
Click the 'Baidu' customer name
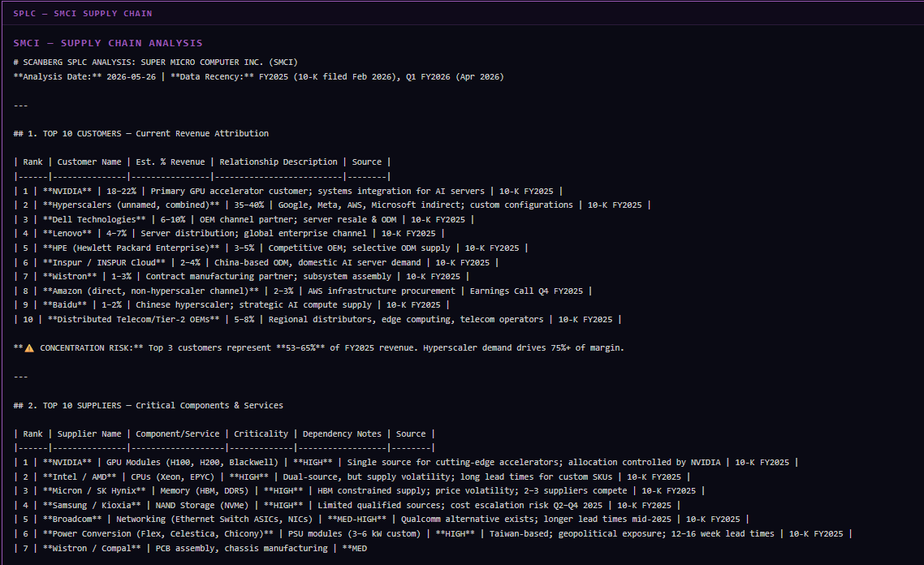(65, 305)
